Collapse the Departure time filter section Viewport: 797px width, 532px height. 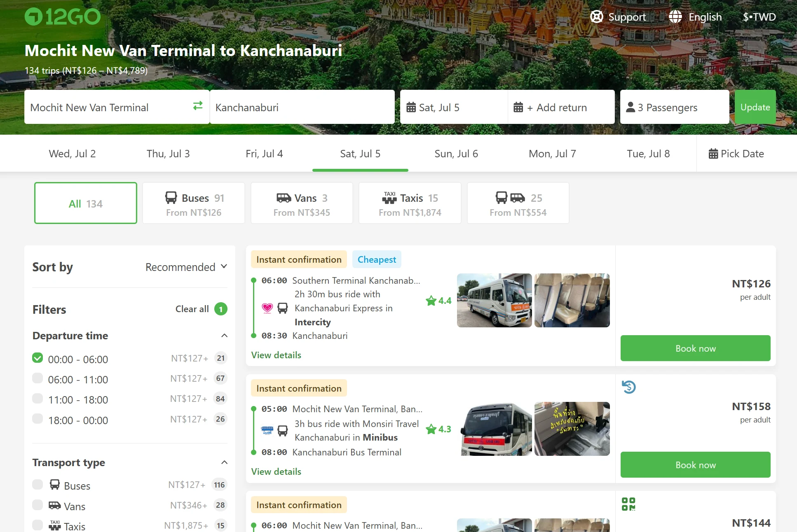pyautogui.click(x=224, y=336)
